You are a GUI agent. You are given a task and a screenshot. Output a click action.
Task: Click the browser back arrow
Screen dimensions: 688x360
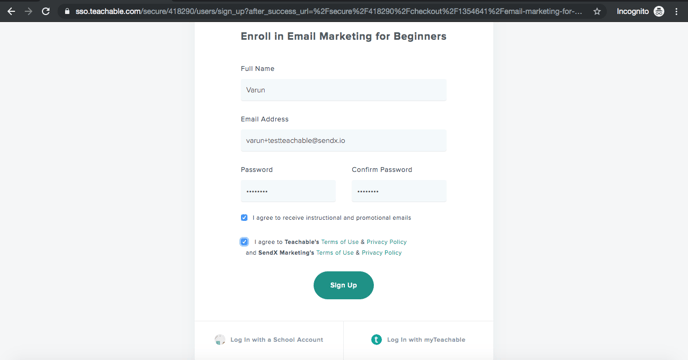[11, 11]
